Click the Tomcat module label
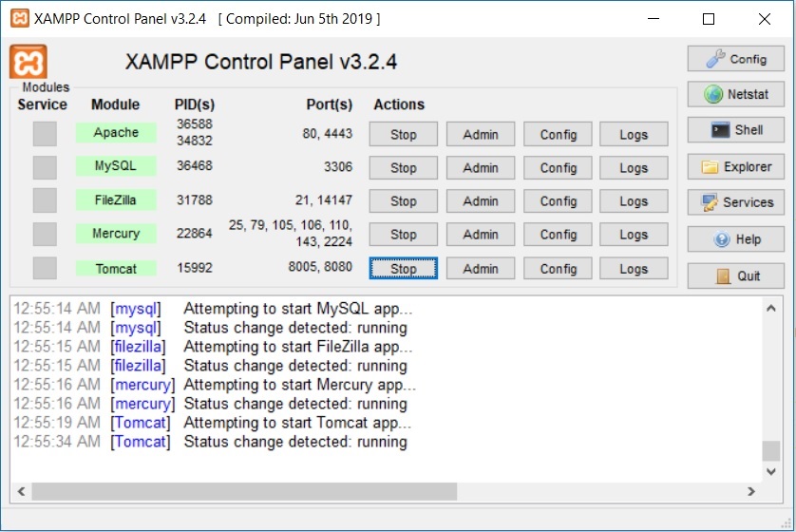Viewport: 796px width, 532px height. pyautogui.click(x=116, y=268)
